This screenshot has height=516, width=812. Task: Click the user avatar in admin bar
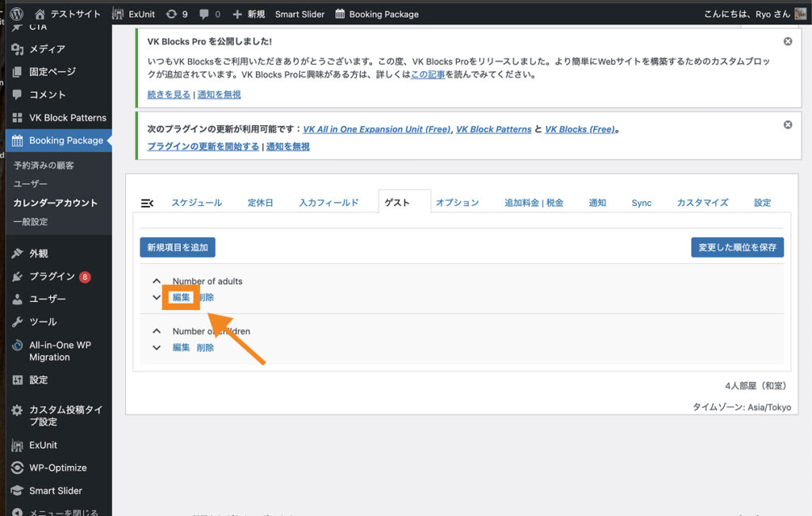point(801,13)
